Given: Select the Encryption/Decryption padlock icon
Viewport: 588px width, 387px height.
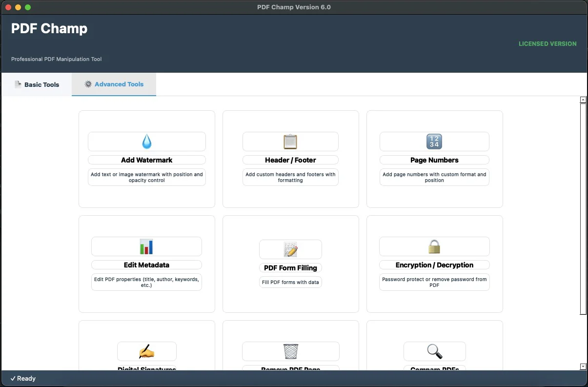Looking at the screenshot, I should click(434, 246).
